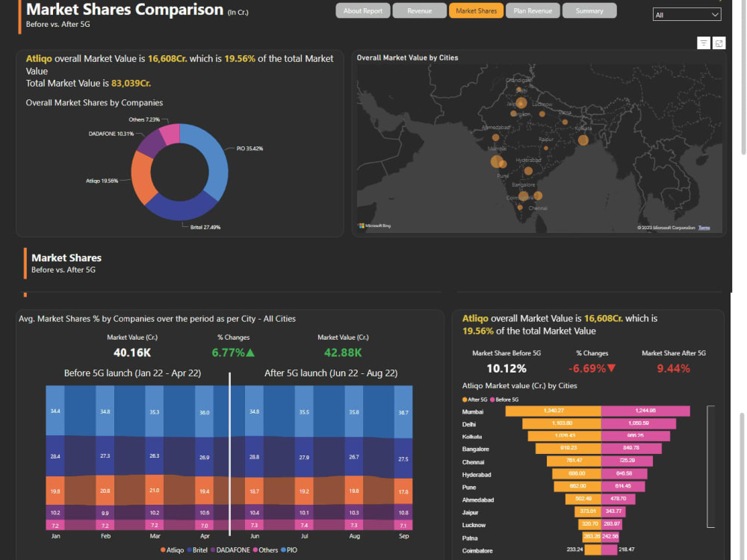Click the Microsoft Bing logo on the map
This screenshot has height=560, width=747.
(x=375, y=225)
